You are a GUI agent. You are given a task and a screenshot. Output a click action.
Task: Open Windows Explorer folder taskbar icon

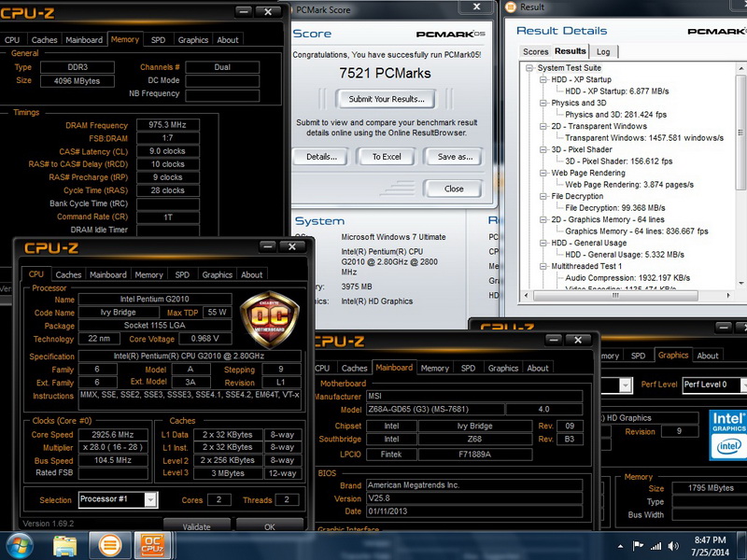coord(64,546)
